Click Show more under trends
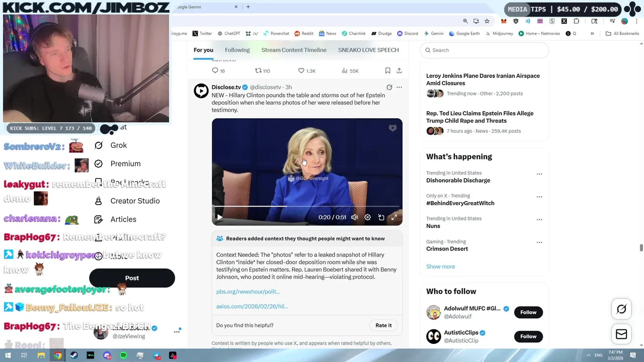This screenshot has height=362, width=644. pos(440,266)
